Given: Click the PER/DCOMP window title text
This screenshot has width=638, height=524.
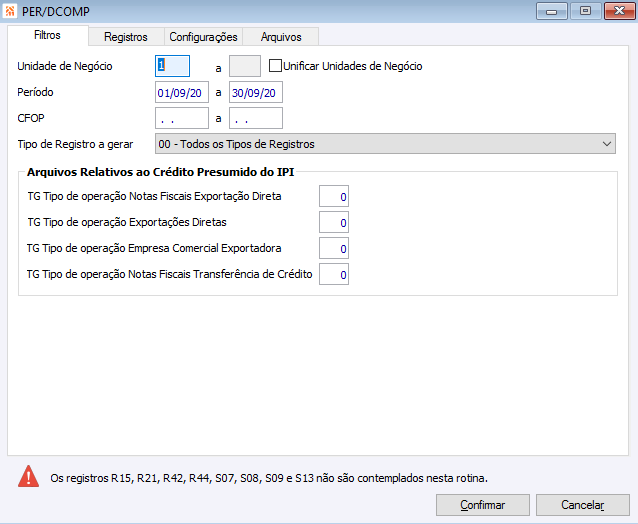Looking at the screenshot, I should click(56, 11).
